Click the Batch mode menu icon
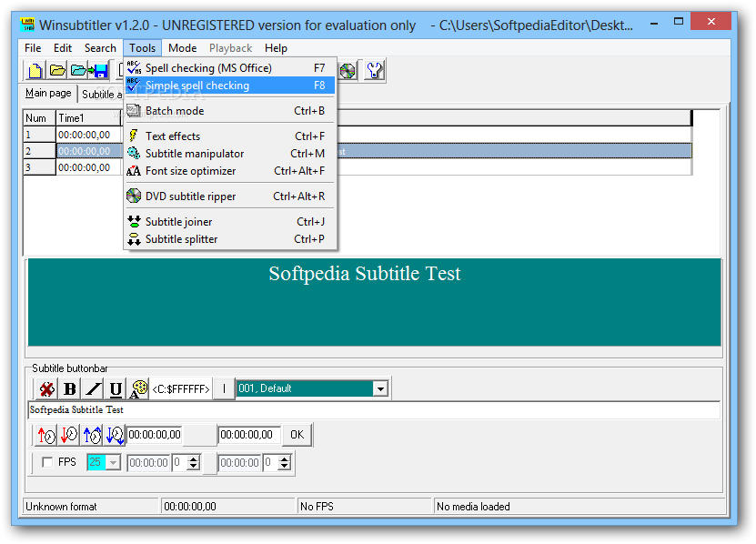 tap(134, 111)
